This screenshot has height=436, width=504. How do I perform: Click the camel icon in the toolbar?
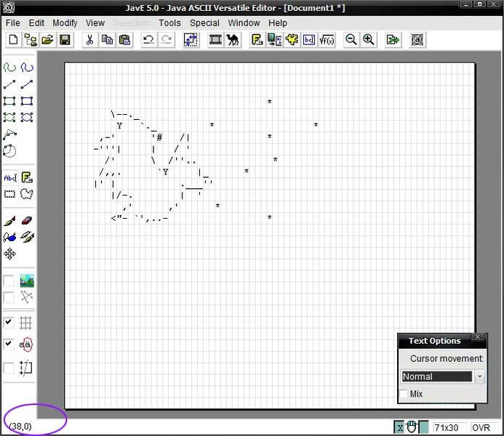(x=233, y=40)
